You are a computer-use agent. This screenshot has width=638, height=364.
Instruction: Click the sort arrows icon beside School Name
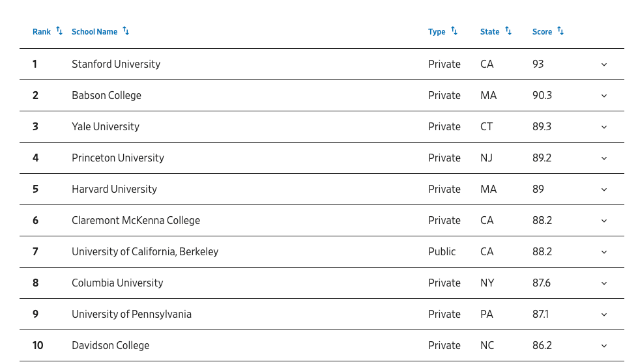tap(126, 31)
